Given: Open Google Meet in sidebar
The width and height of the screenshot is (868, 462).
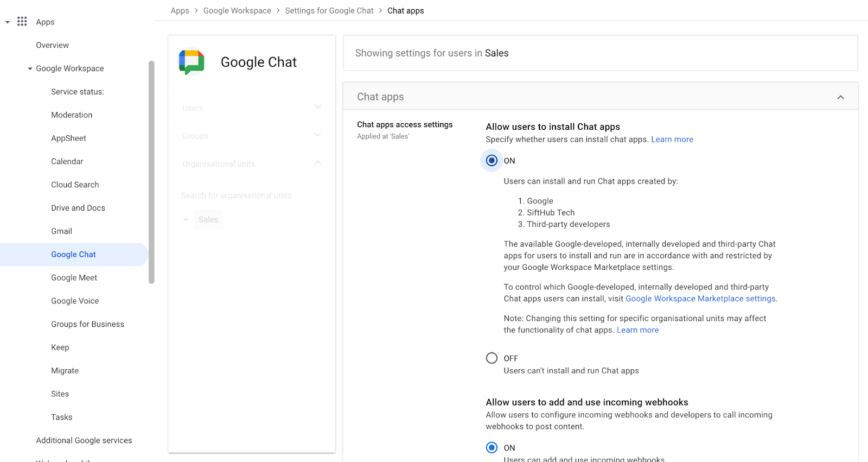Looking at the screenshot, I should (74, 278).
